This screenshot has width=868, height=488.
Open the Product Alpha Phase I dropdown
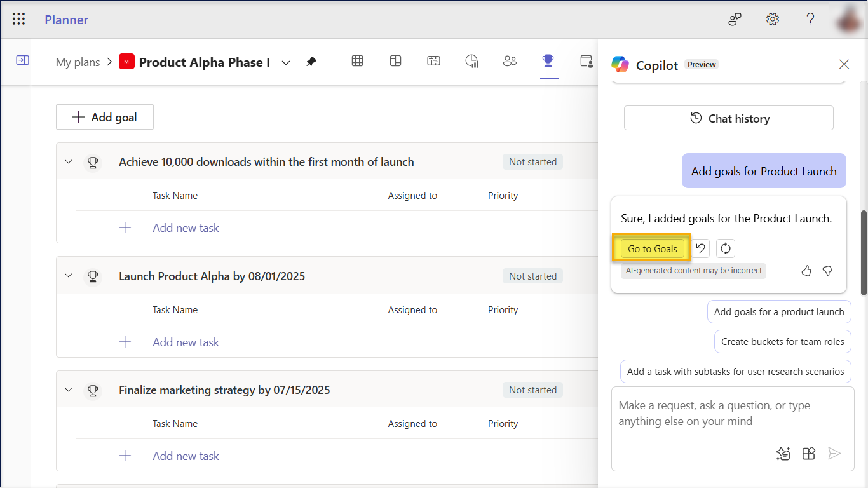click(286, 62)
